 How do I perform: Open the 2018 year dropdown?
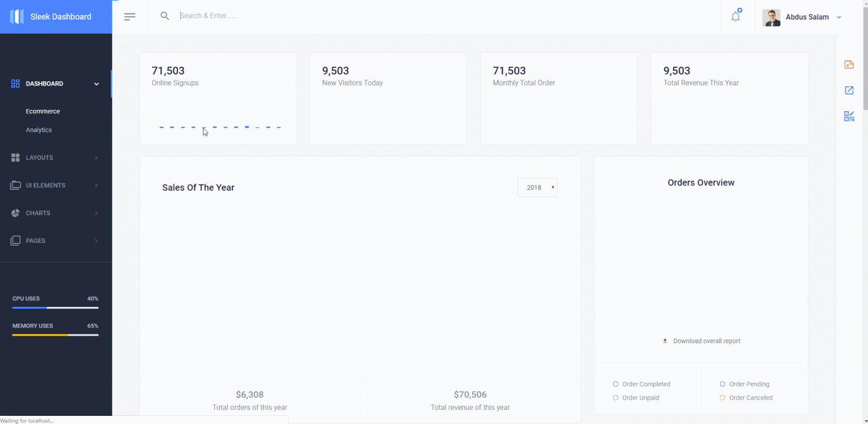[538, 188]
